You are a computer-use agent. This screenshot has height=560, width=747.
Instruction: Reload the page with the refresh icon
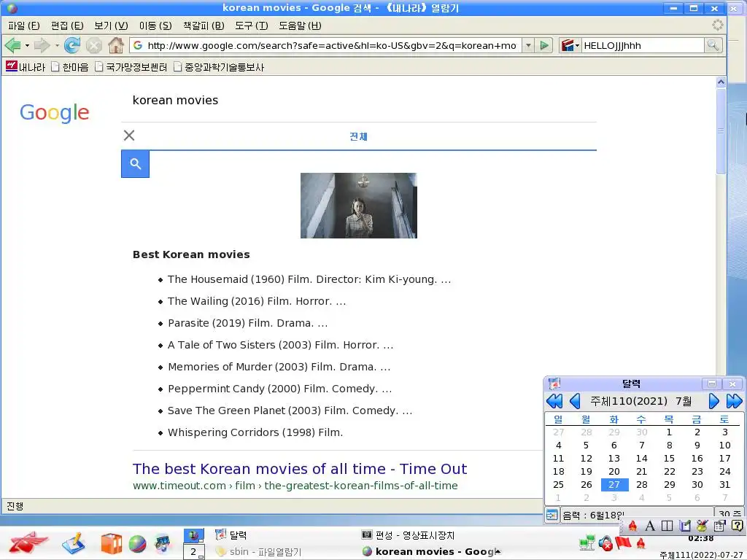click(x=72, y=46)
